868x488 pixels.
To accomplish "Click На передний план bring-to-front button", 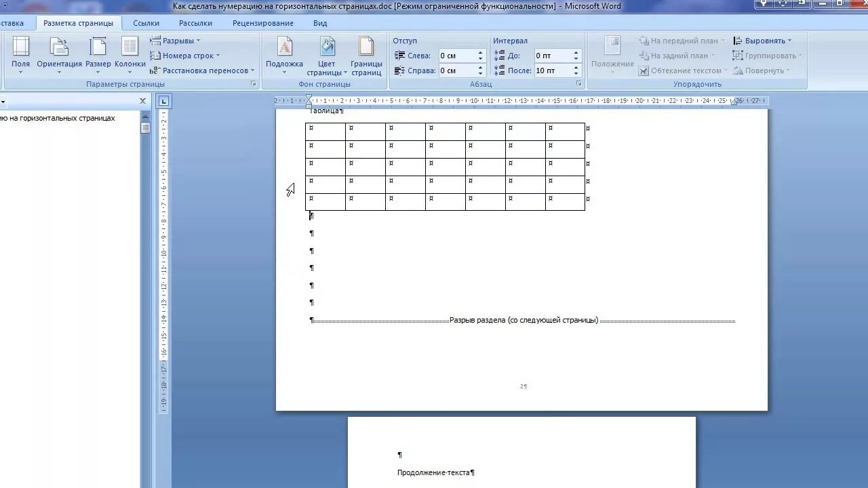I will [682, 41].
